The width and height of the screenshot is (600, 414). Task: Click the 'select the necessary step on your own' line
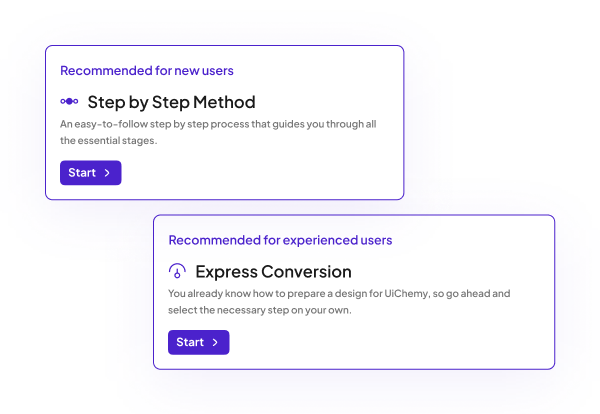point(260,310)
